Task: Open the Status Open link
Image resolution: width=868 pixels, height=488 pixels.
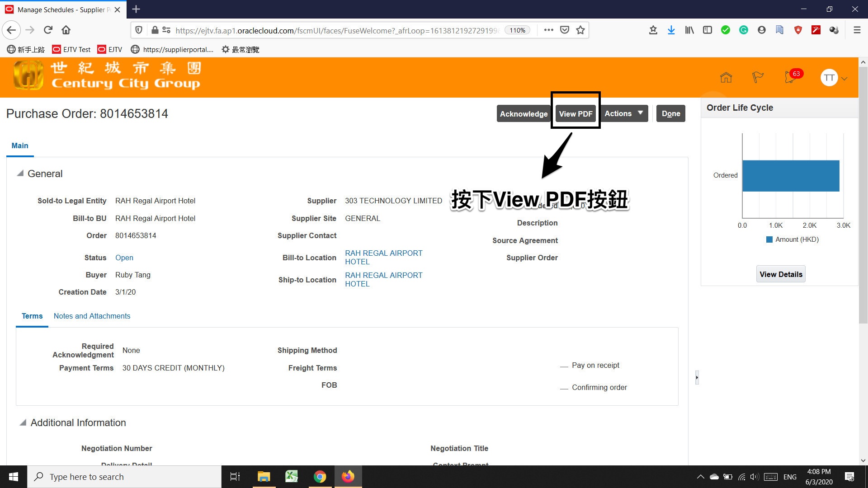Action: pyautogui.click(x=124, y=258)
